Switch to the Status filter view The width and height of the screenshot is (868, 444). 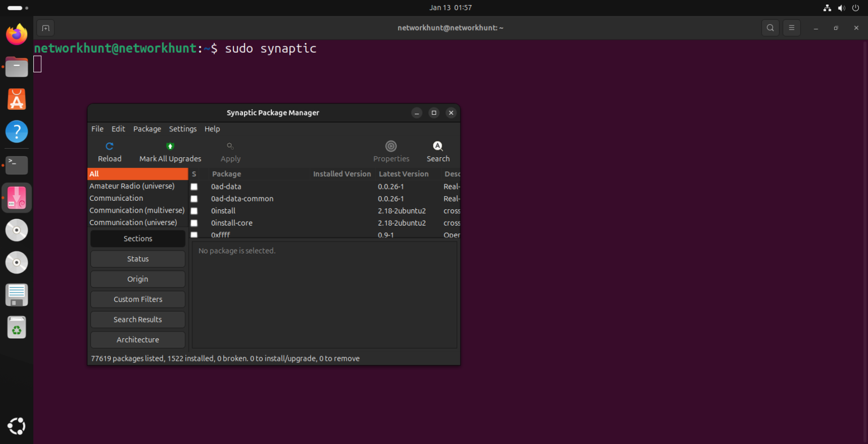137,258
